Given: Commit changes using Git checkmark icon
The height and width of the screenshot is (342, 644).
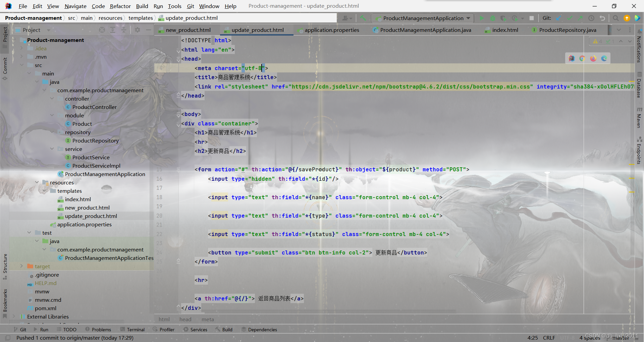Looking at the screenshot, I should click(x=570, y=18).
